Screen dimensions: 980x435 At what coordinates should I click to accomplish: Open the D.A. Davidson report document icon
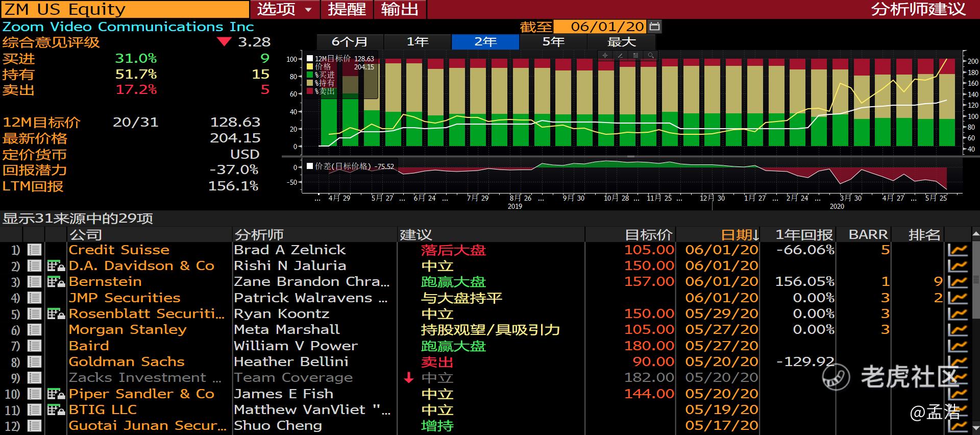click(34, 265)
